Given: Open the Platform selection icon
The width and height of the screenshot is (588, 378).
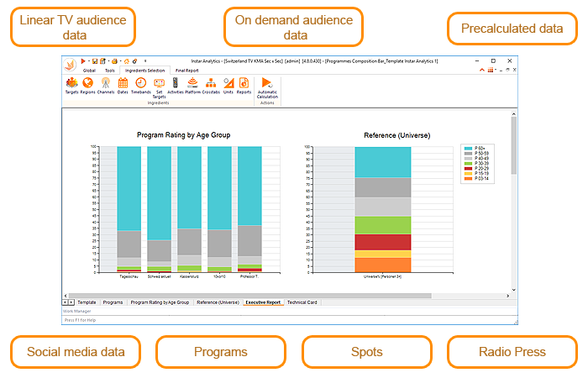Looking at the screenshot, I should point(193,84).
